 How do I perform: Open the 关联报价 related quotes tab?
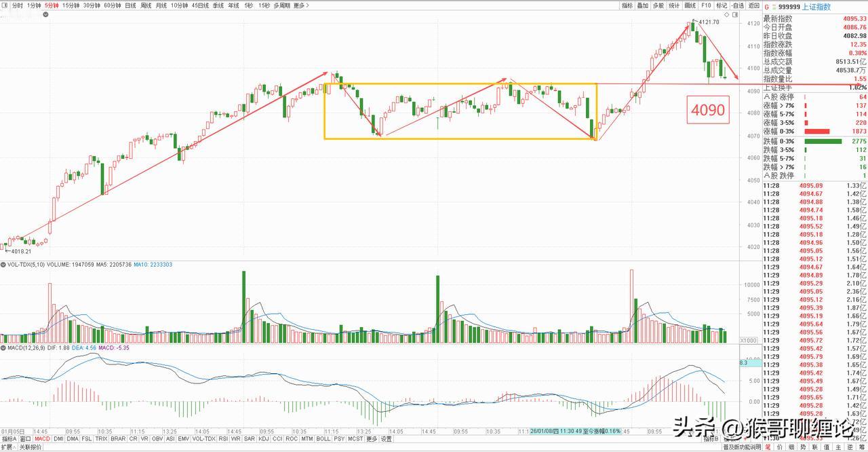[31, 447]
